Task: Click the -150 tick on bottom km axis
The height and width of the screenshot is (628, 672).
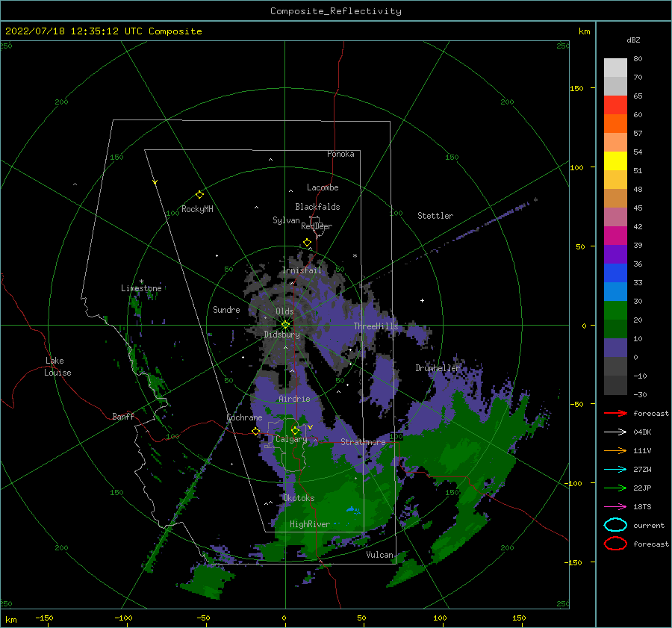Action: pos(44,618)
